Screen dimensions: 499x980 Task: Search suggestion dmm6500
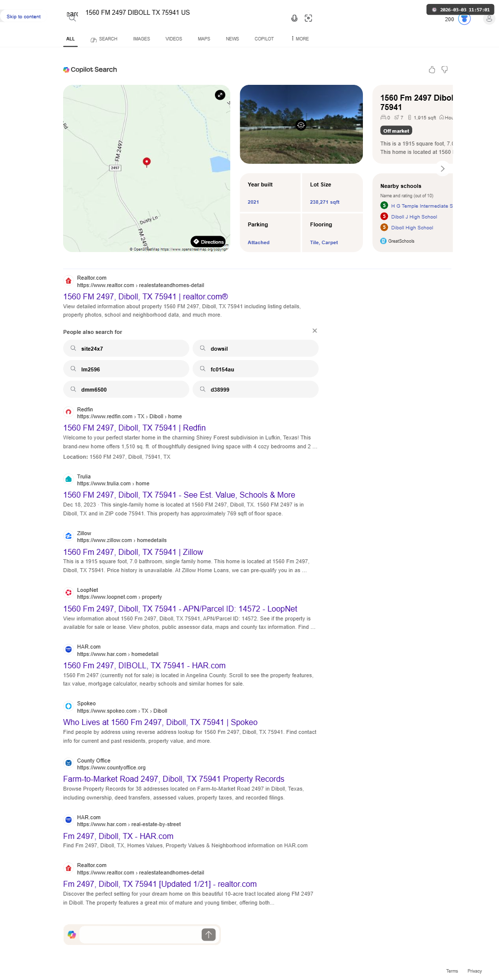point(126,389)
